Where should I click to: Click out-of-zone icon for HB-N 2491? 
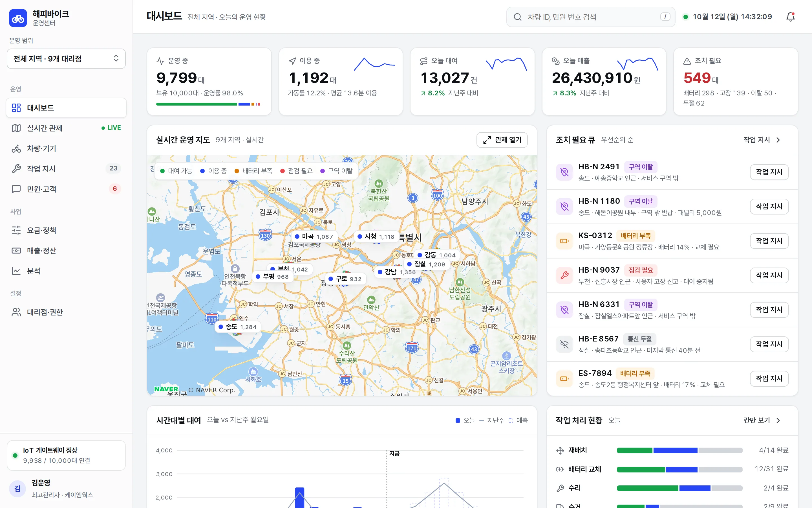click(x=564, y=172)
